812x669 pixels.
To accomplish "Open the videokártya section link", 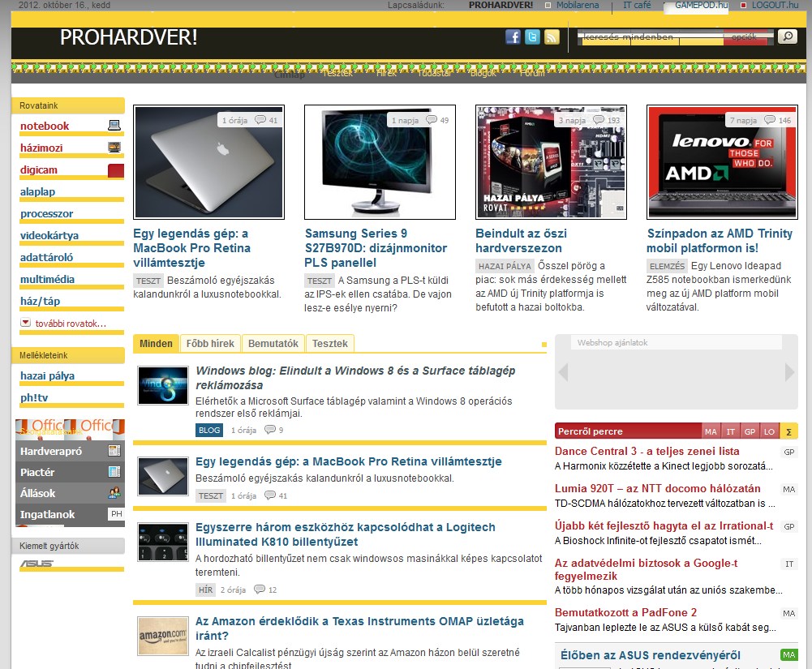I will coord(49,235).
